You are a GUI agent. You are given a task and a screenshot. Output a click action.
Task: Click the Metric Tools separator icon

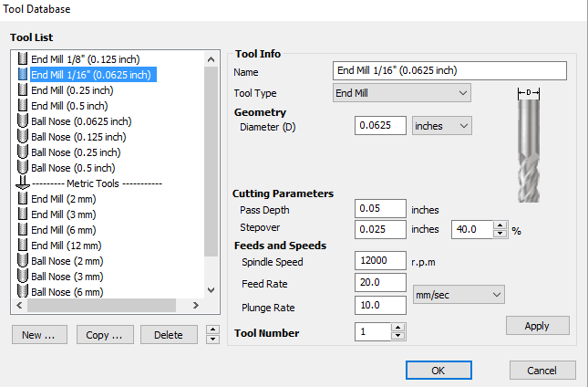[x=24, y=183]
